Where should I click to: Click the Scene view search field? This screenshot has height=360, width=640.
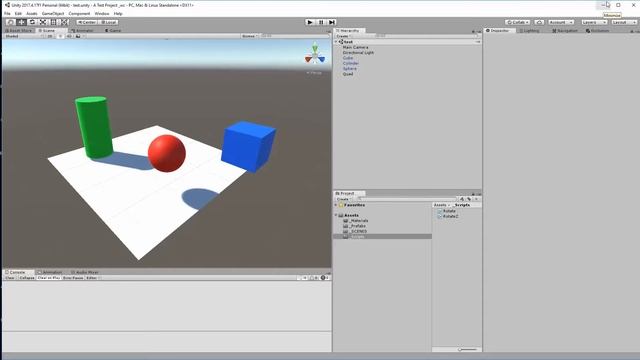(295, 36)
